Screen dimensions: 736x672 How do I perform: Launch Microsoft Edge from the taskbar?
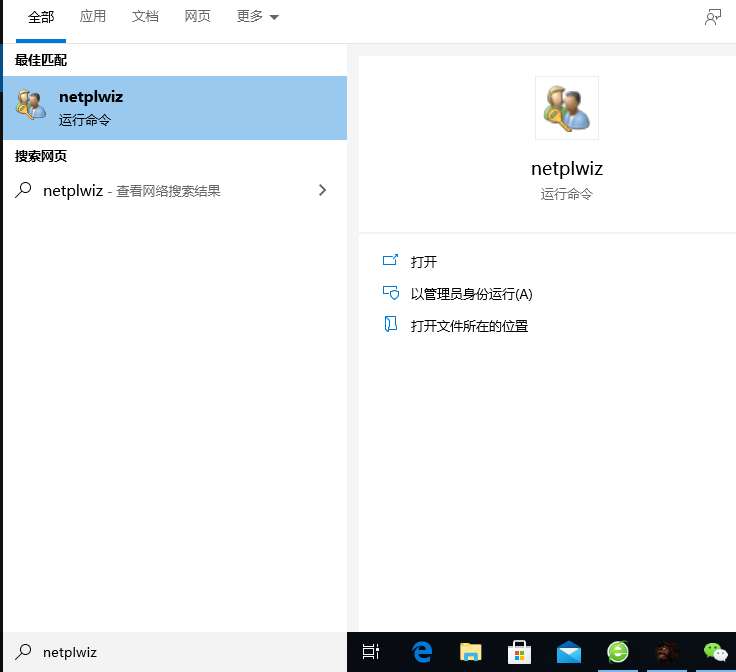421,652
